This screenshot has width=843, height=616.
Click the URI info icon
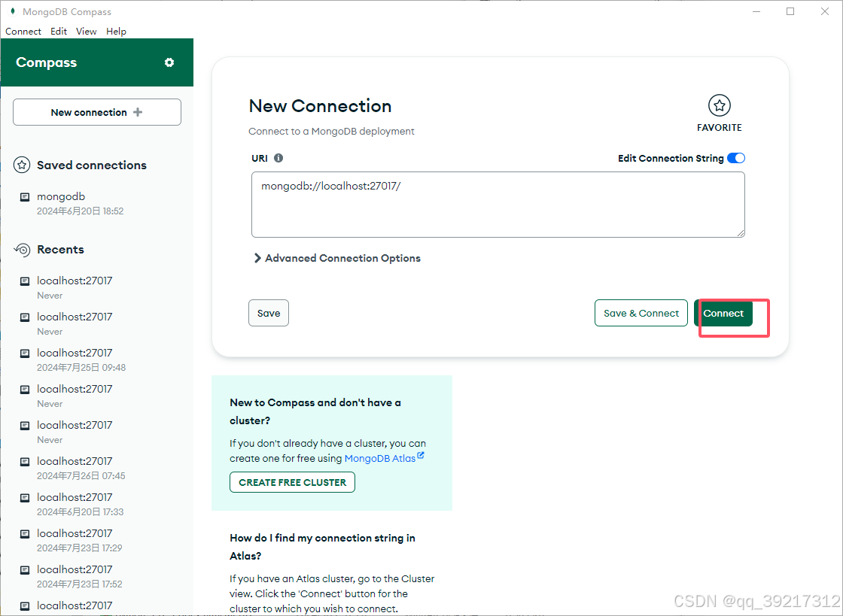[278, 158]
